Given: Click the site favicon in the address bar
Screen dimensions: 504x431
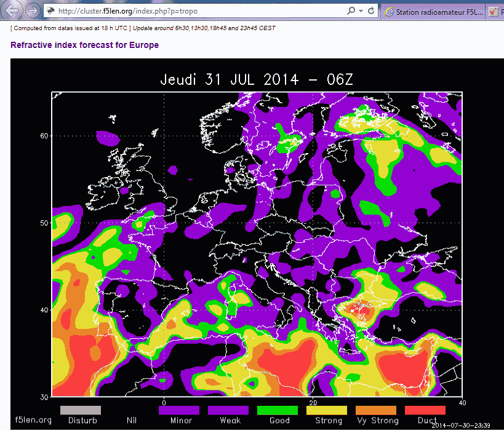Looking at the screenshot, I should coord(50,11).
